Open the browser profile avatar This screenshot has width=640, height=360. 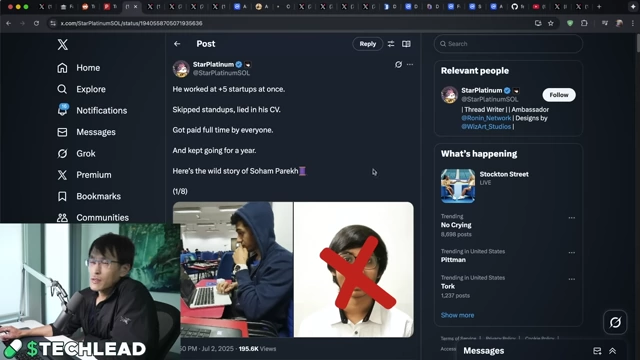(x=619, y=23)
